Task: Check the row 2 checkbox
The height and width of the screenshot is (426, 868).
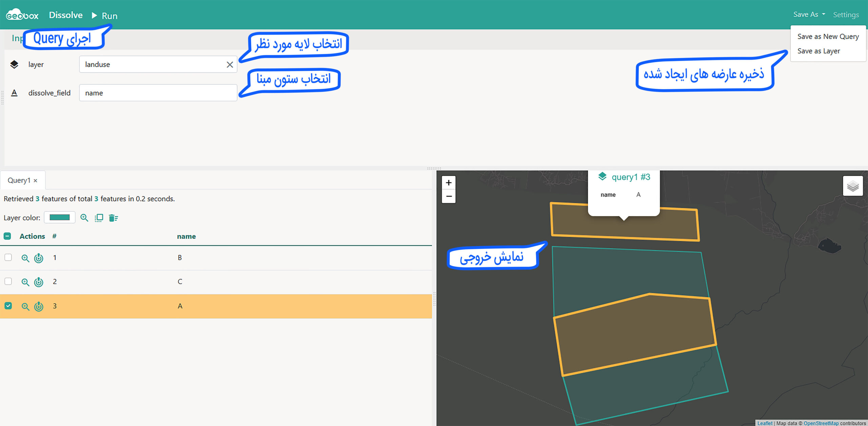Action: click(x=8, y=282)
